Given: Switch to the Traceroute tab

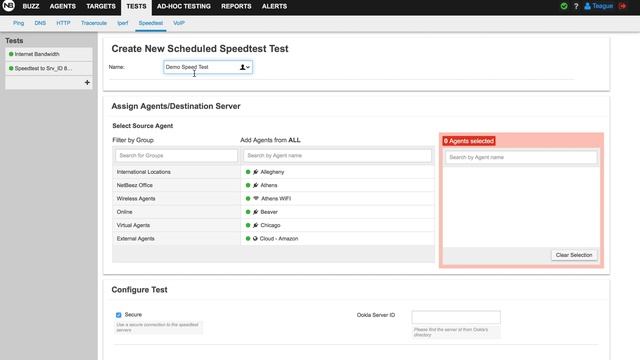Looking at the screenshot, I should click(93, 23).
